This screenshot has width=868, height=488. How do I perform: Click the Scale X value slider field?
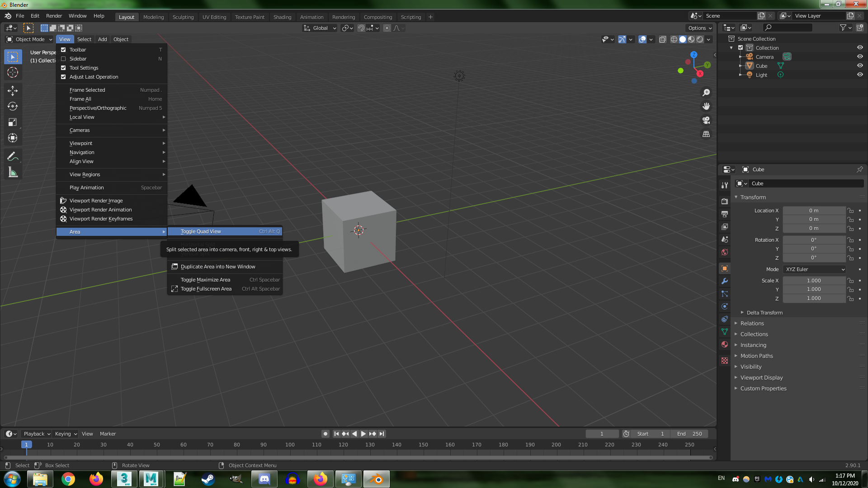(814, 281)
